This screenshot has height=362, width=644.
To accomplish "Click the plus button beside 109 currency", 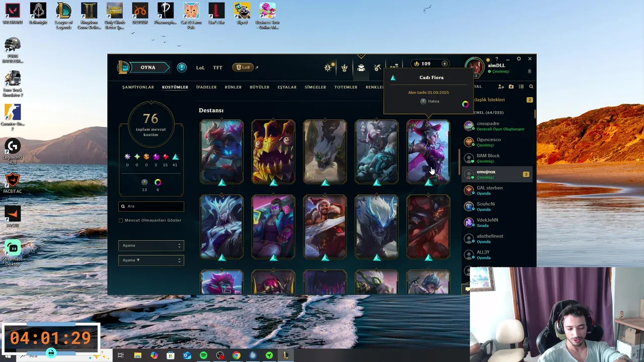I will pos(444,64).
